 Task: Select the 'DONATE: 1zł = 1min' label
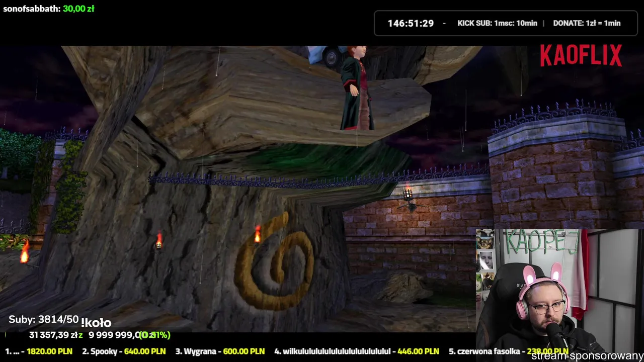pos(587,23)
